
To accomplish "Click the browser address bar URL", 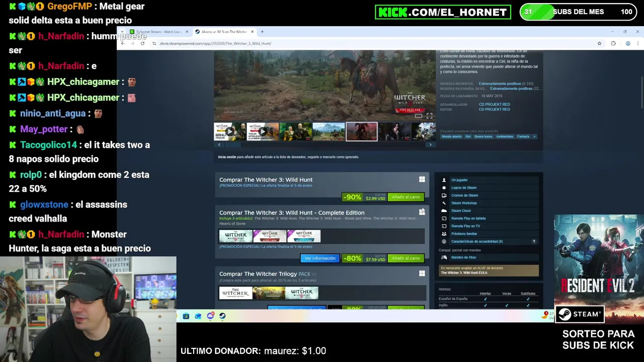I will (215, 43).
